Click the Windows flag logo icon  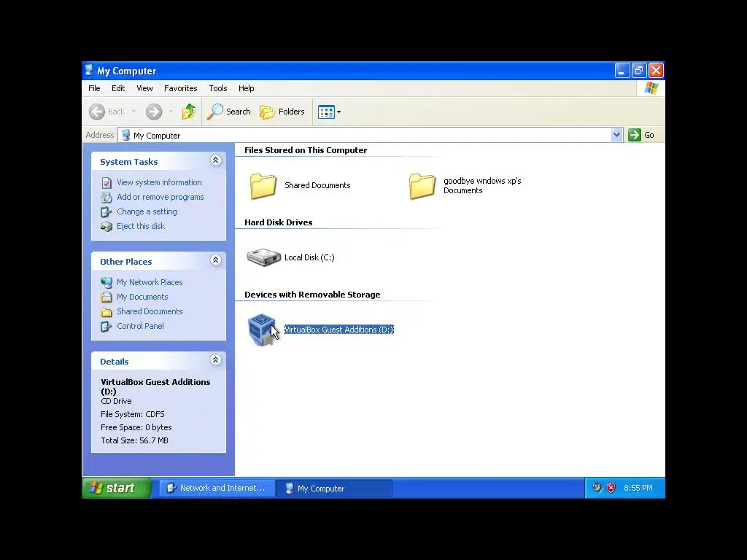pos(651,88)
